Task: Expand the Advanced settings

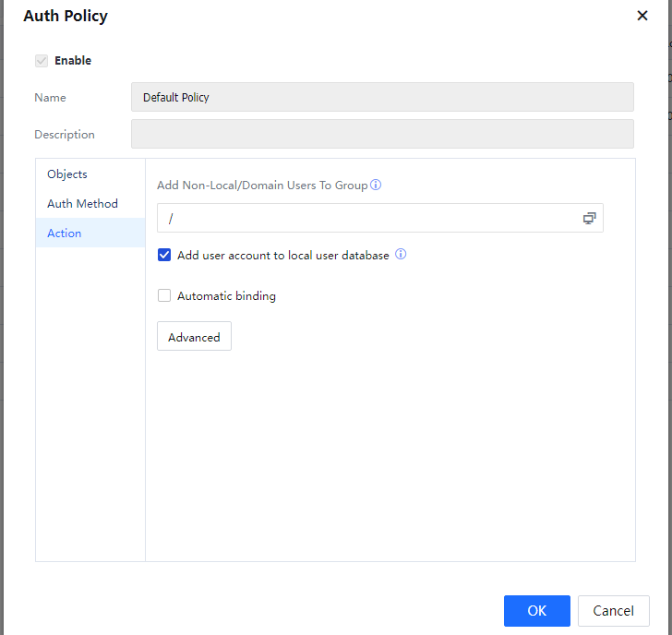Action: (194, 337)
